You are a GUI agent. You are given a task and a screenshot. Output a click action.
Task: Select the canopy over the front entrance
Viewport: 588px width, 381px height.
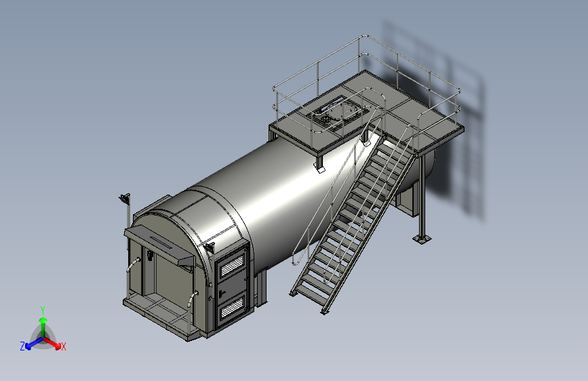[159, 244]
